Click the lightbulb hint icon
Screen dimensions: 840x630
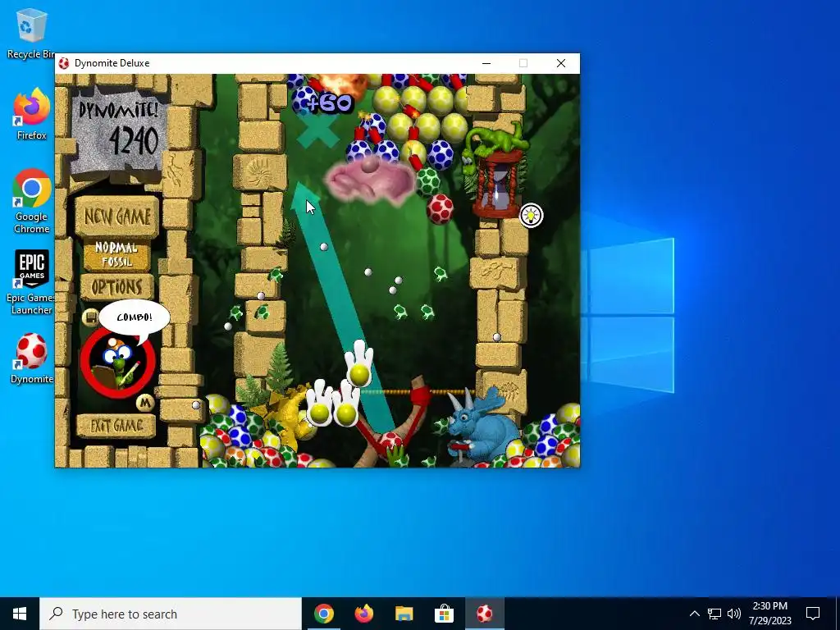point(531,216)
